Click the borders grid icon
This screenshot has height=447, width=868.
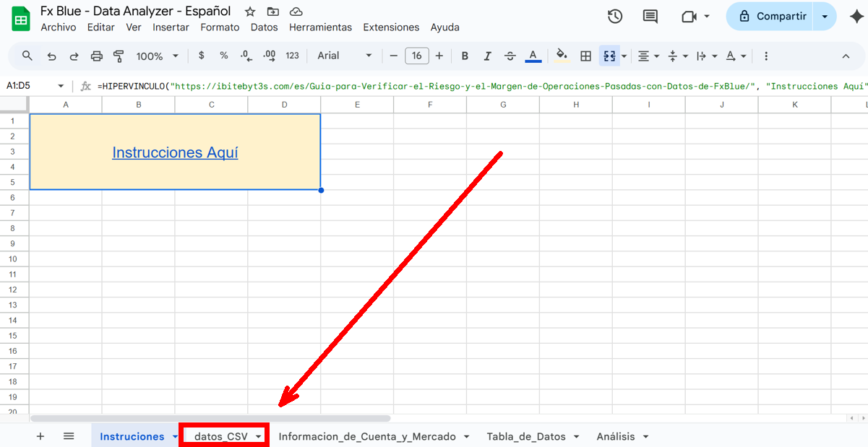pos(586,56)
